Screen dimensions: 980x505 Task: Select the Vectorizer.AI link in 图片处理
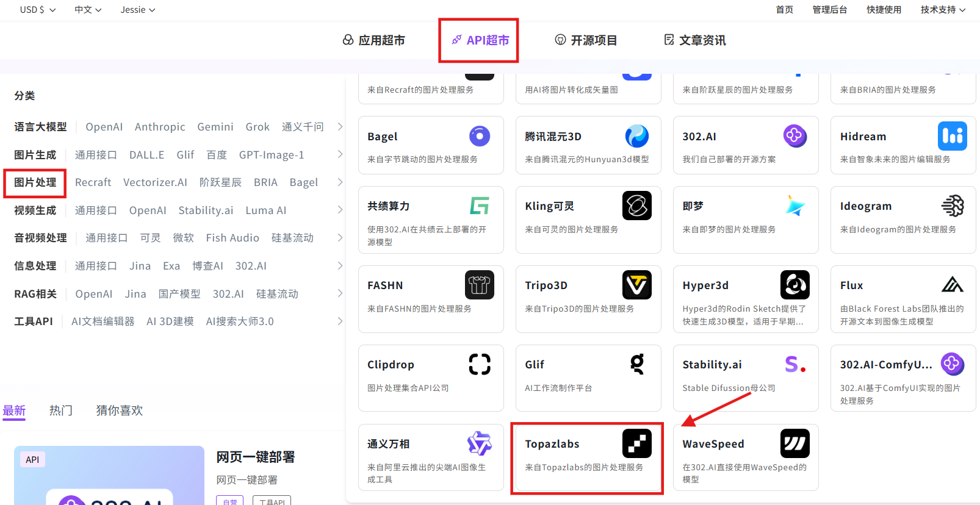pyautogui.click(x=155, y=182)
